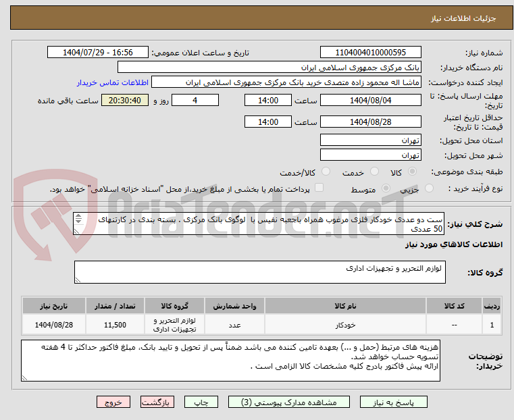Select the کالا radio button
The width and height of the screenshot is (514, 420).
[x=413, y=172]
